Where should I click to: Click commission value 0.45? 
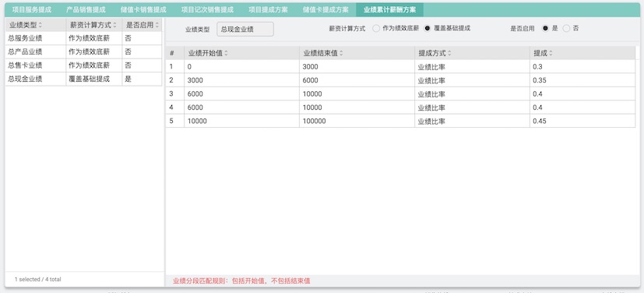tap(582, 122)
